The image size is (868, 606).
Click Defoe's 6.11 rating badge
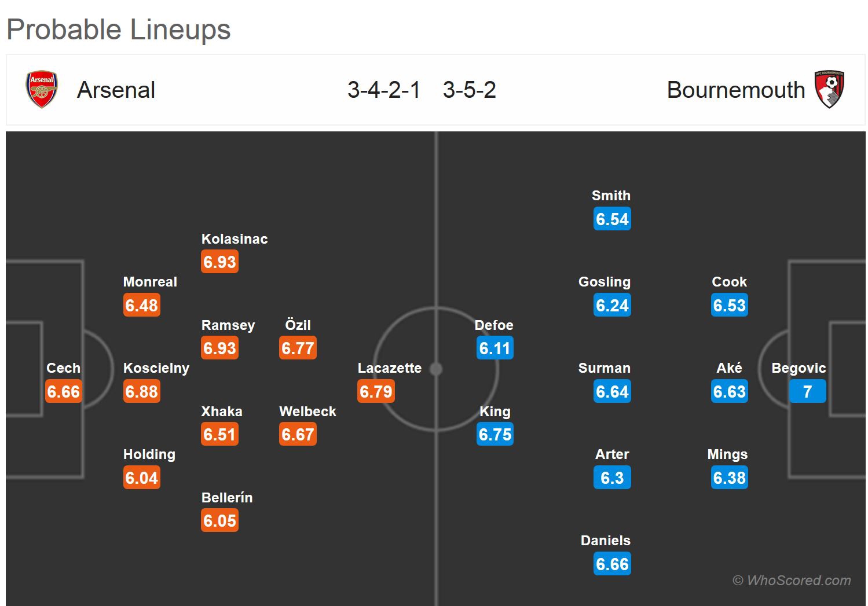point(495,348)
